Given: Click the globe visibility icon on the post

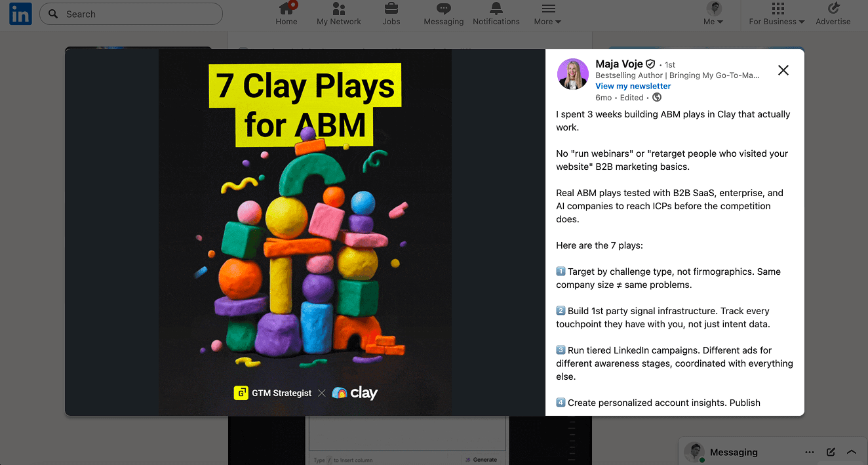Looking at the screenshot, I should (657, 97).
